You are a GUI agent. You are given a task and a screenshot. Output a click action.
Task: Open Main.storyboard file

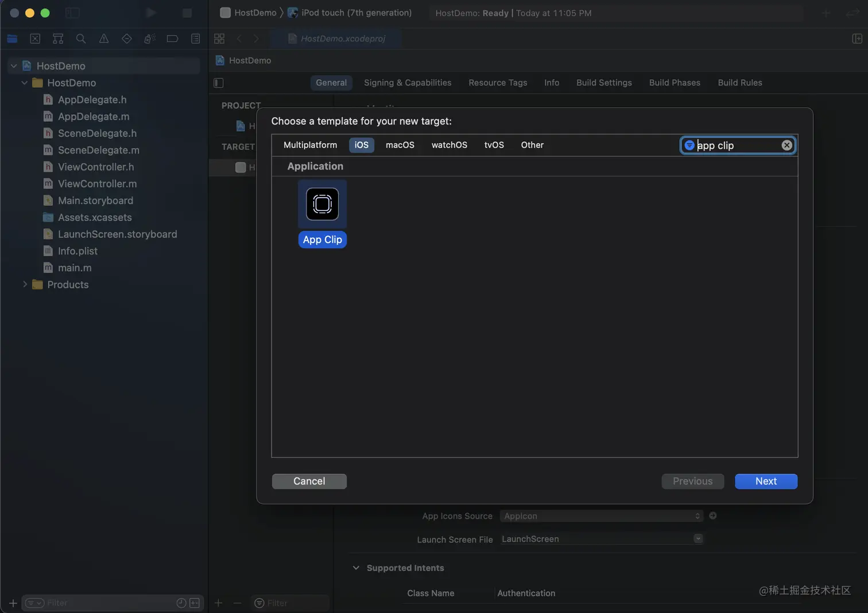[95, 201]
